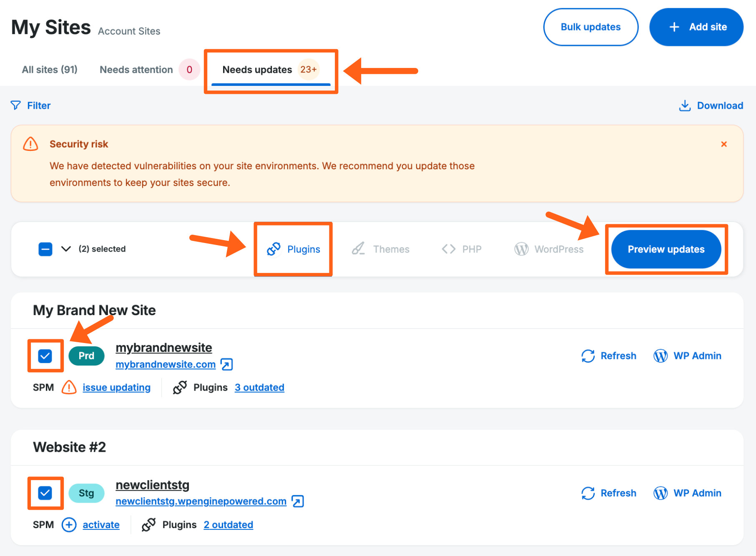The image size is (756, 556).
Task: Select the Themes update category icon
Action: [359, 249]
